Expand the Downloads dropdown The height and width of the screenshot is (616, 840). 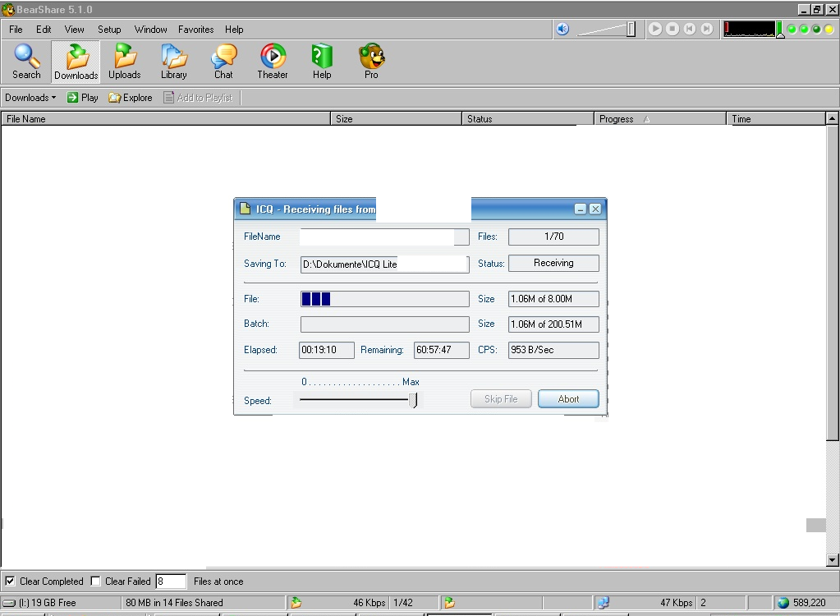click(x=30, y=98)
